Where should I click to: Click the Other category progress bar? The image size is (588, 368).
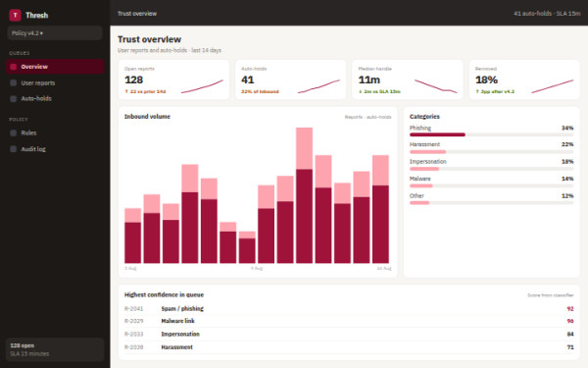(492, 203)
